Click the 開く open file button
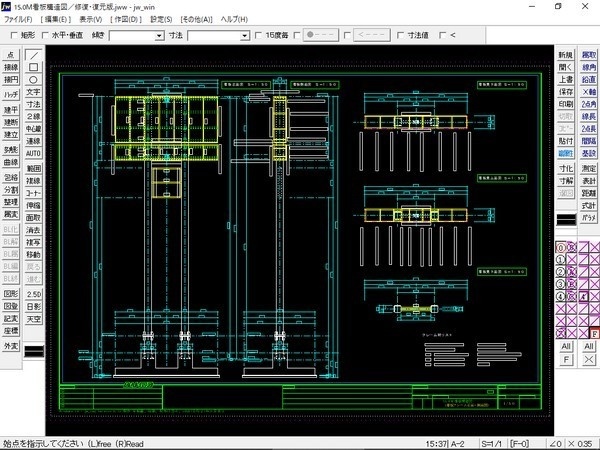Image resolution: width=600 pixels, height=450 pixels. click(566, 67)
